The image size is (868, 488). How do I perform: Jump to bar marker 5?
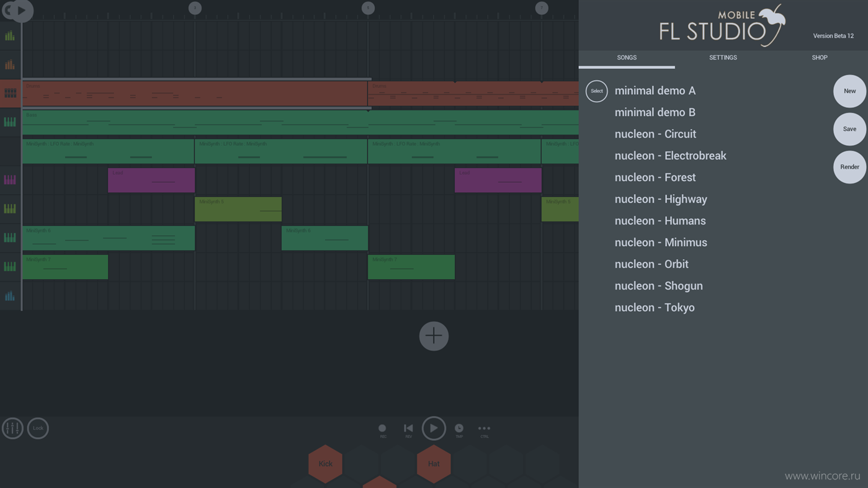[x=368, y=8]
